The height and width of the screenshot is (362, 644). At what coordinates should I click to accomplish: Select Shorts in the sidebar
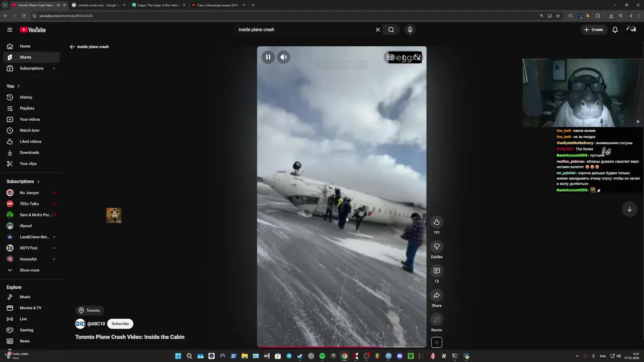32,57
